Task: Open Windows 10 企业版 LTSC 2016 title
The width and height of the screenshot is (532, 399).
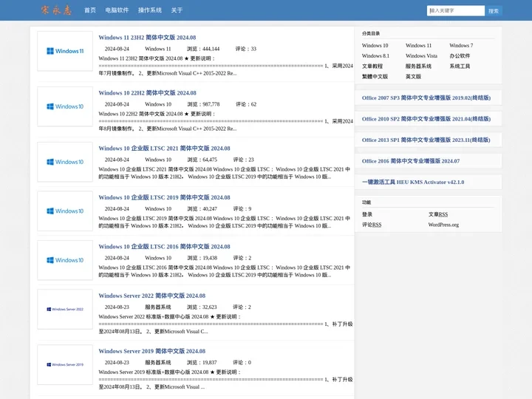Action: pyautogui.click(x=164, y=246)
